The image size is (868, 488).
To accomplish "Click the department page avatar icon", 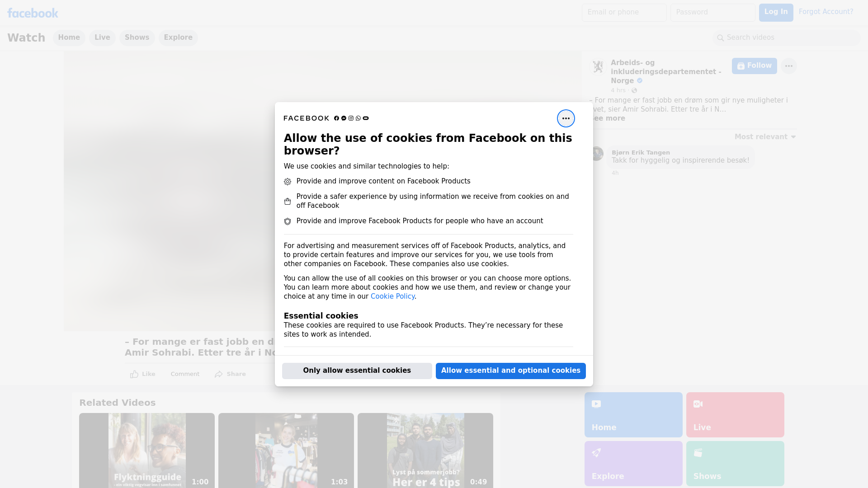I will pyautogui.click(x=598, y=67).
